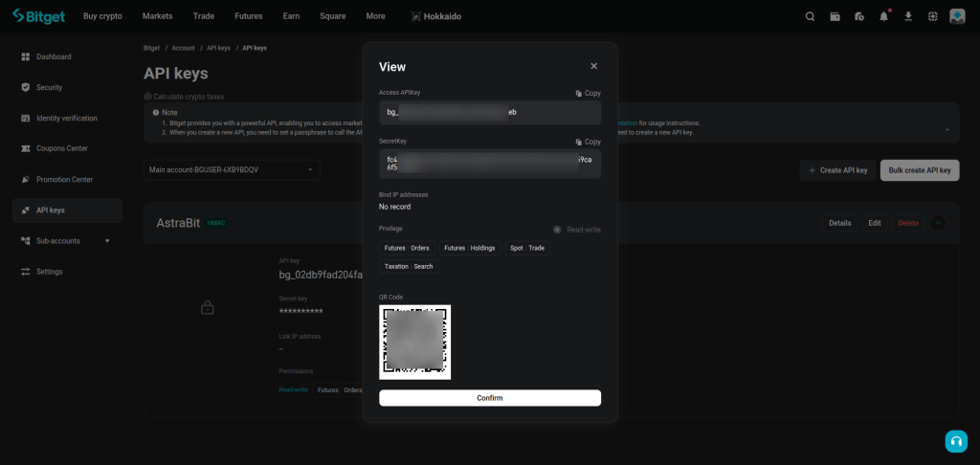Copy the Access APIKey value

click(588, 93)
